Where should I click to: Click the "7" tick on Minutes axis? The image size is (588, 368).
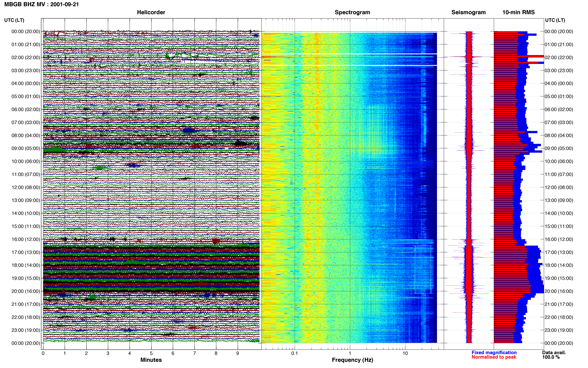195,353
